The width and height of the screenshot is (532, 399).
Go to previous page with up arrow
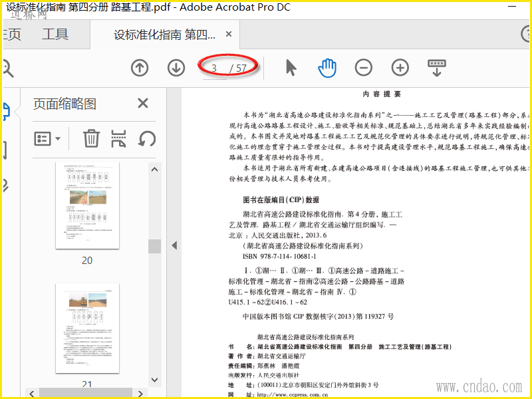click(x=140, y=68)
